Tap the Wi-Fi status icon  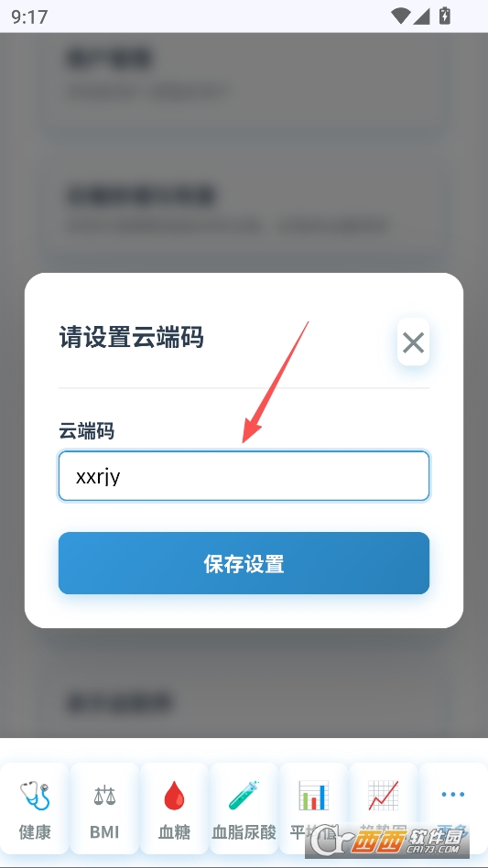(x=401, y=16)
